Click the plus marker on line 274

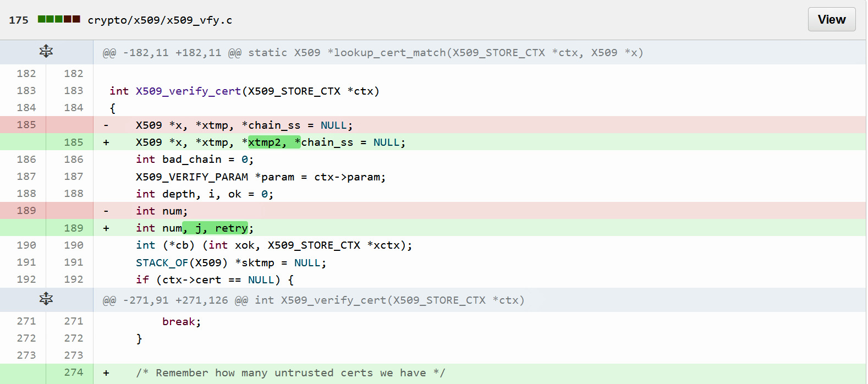coord(106,373)
